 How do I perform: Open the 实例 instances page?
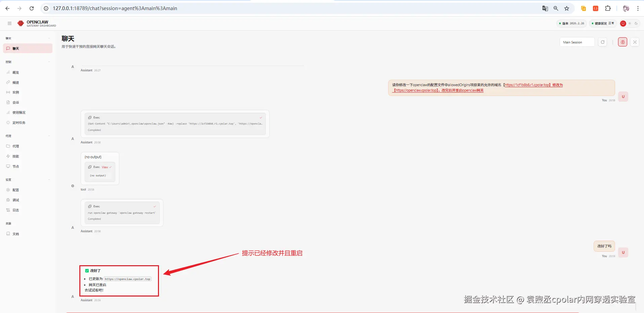[28, 92]
